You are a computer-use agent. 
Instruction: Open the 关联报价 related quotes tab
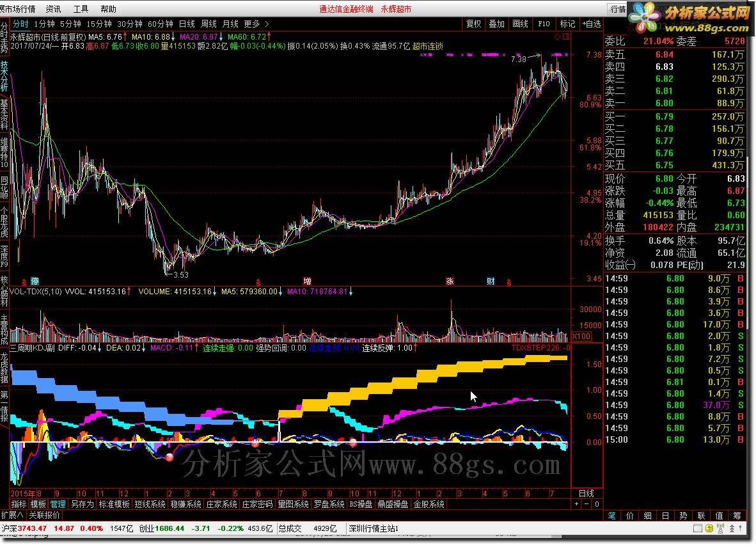click(44, 515)
